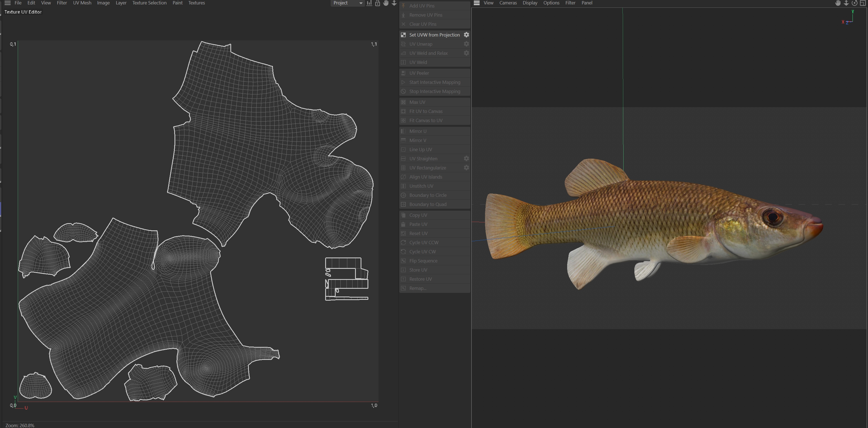Open the 3D viewport hamburger menu
This screenshot has width=868, height=428.
(476, 3)
